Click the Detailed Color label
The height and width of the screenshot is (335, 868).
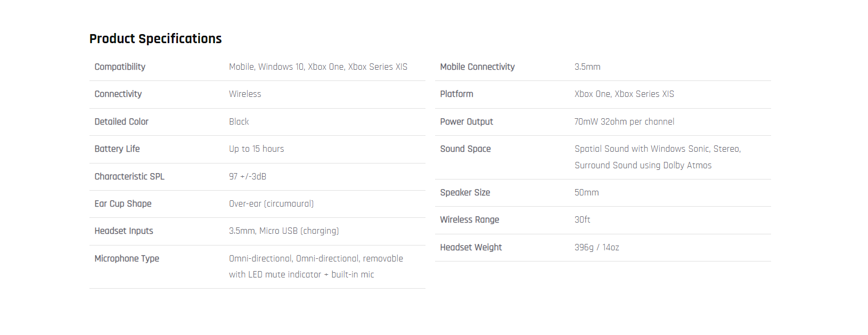pyautogui.click(x=121, y=122)
